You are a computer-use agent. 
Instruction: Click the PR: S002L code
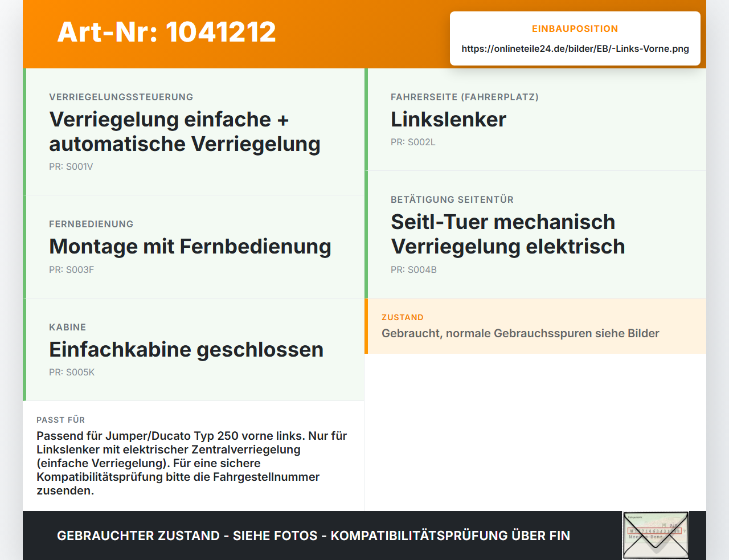click(413, 142)
